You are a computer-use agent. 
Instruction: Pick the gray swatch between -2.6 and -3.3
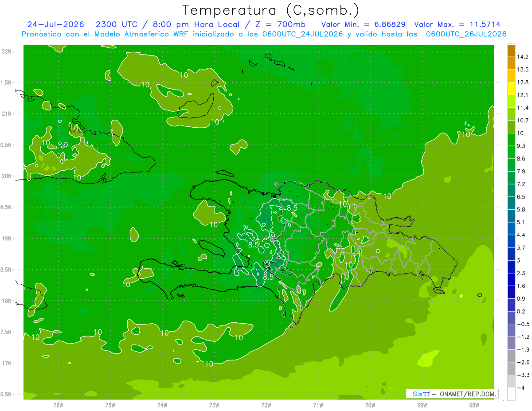511,368
